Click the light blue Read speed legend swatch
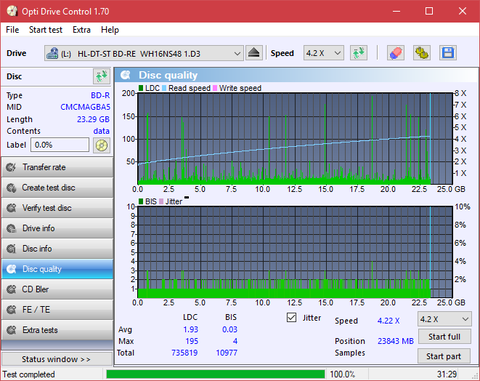This screenshot has width=480, height=381. pos(164,88)
